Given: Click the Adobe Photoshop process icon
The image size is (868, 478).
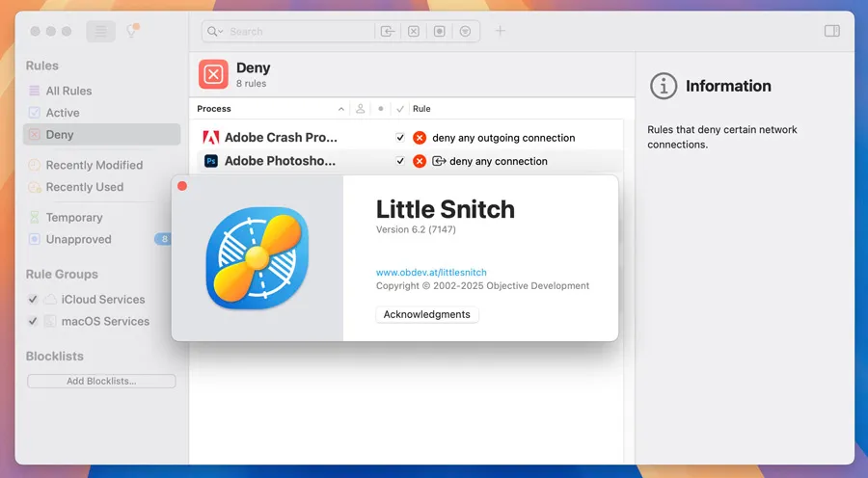Looking at the screenshot, I should (x=210, y=161).
